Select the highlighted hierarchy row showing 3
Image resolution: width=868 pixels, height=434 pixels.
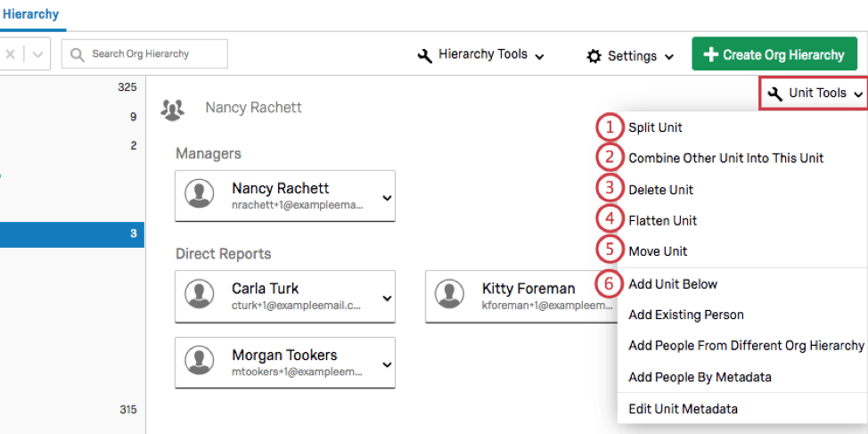tap(71, 234)
